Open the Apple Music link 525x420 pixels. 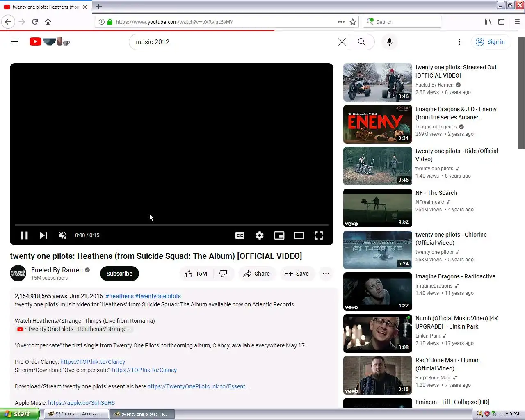point(81,403)
